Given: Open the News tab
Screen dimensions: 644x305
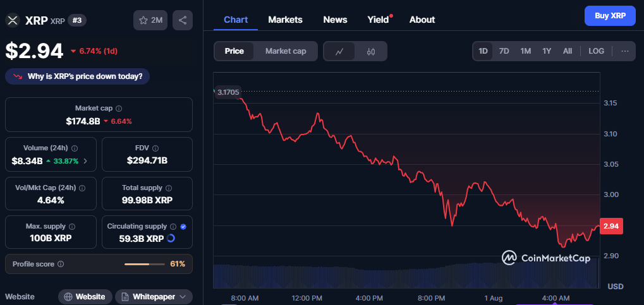Looking at the screenshot, I should (335, 20).
